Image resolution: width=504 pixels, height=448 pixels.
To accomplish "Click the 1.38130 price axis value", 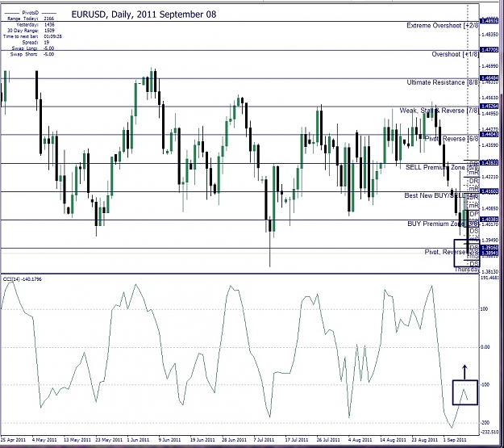I will click(490, 271).
